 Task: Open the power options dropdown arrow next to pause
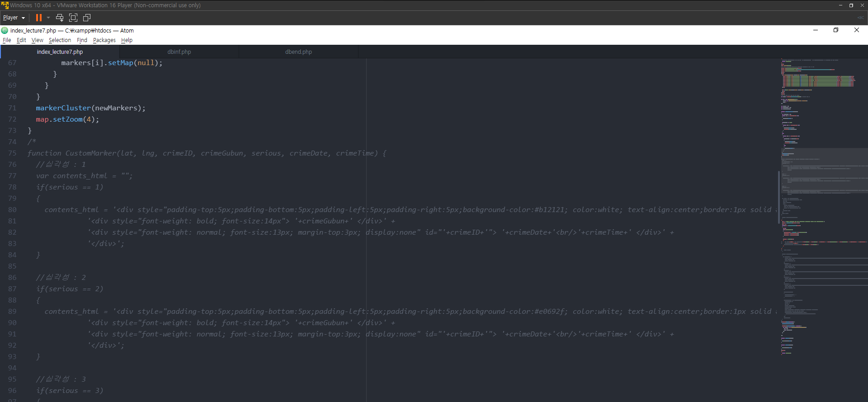pos(48,18)
